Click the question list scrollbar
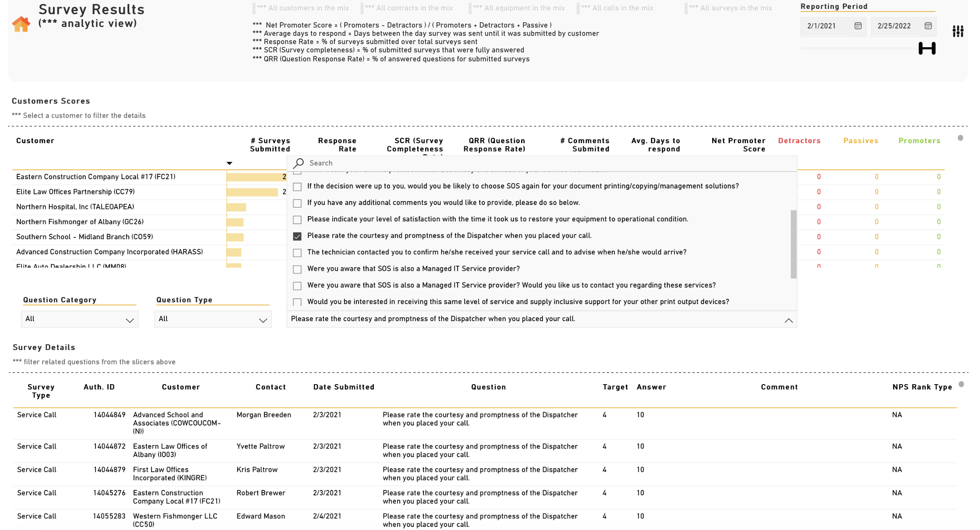980x530 pixels. (793, 244)
